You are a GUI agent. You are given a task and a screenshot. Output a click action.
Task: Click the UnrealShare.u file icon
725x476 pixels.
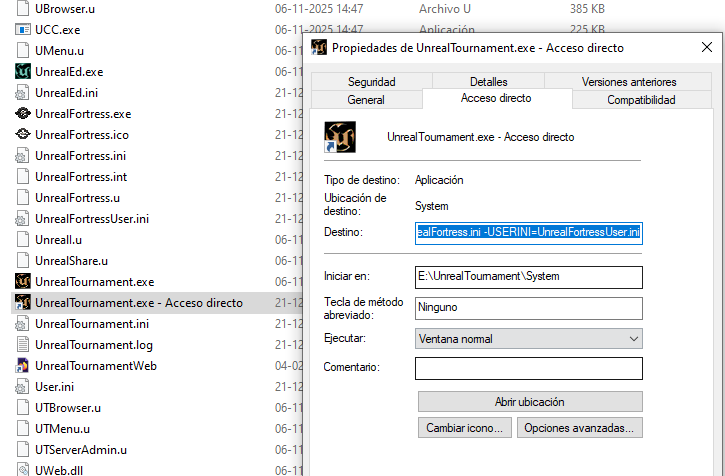pos(23,260)
